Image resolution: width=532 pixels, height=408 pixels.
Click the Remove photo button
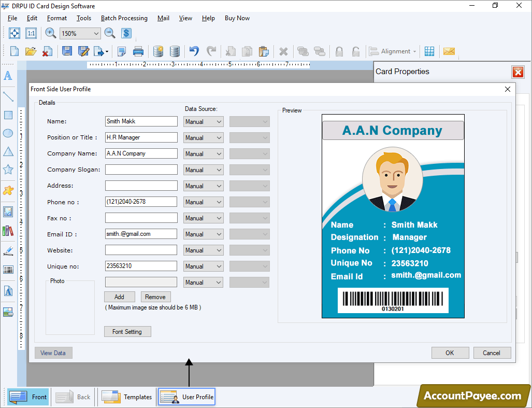coord(155,297)
